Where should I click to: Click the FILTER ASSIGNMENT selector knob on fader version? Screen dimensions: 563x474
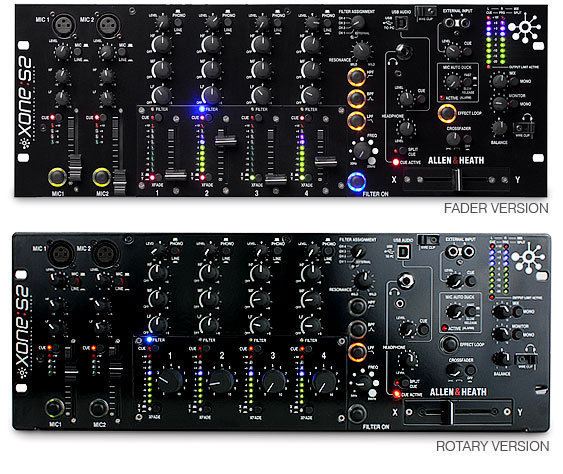(358, 23)
